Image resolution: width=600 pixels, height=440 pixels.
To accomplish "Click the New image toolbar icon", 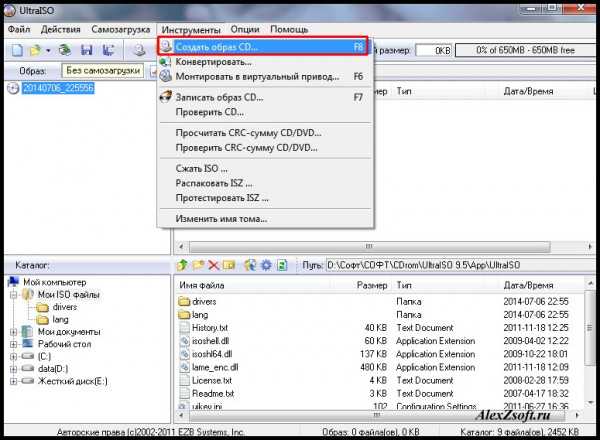I will (x=18, y=50).
